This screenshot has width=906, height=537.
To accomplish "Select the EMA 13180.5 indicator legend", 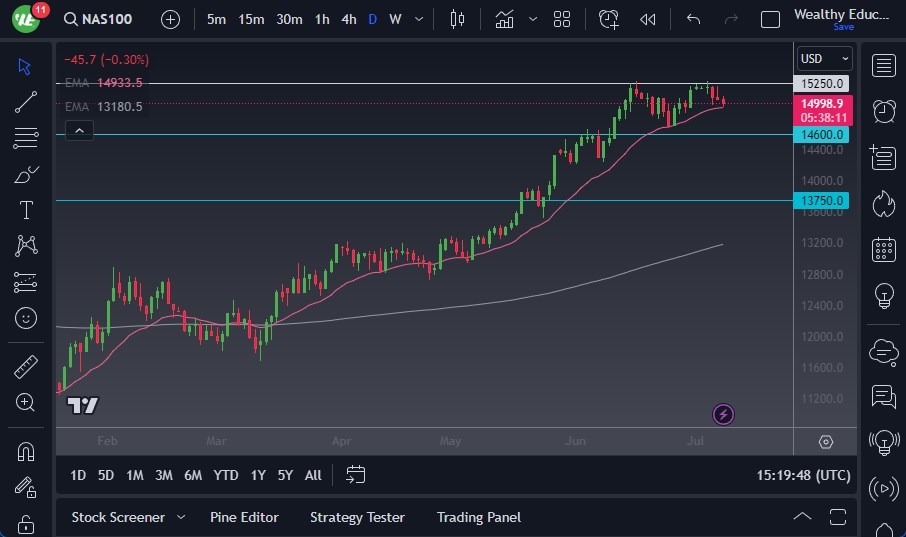I will click(103, 106).
